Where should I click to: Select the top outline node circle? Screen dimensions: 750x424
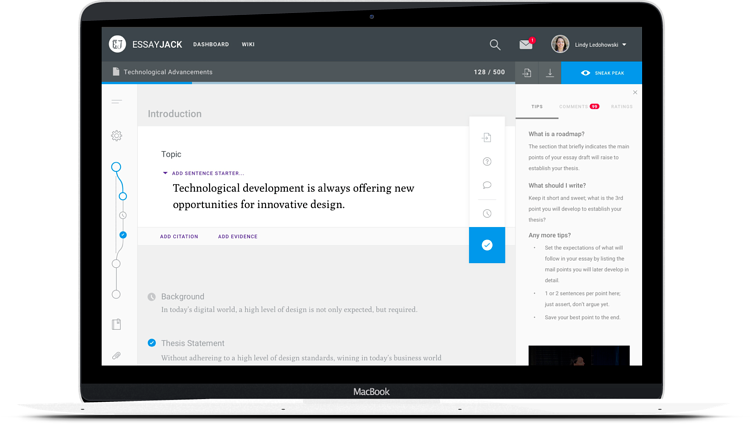pyautogui.click(x=116, y=167)
